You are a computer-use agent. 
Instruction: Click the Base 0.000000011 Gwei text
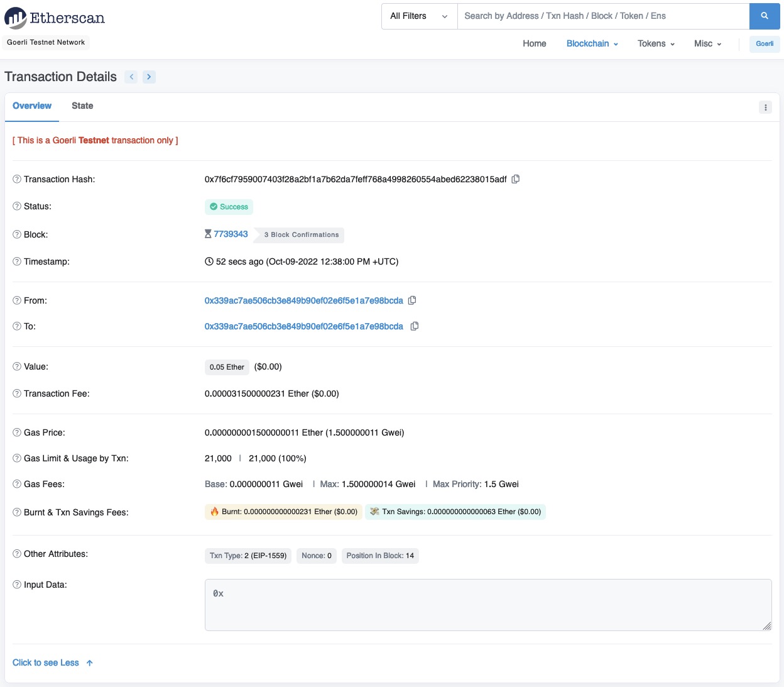[254, 484]
